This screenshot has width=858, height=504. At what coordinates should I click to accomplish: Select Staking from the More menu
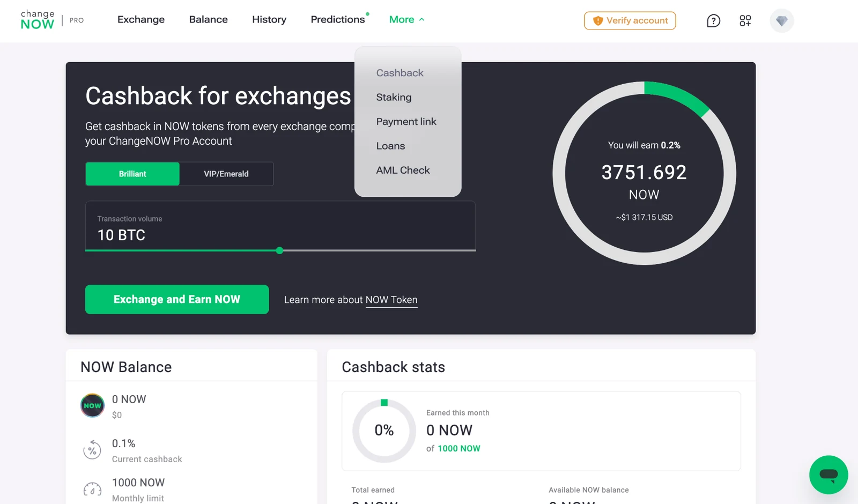pyautogui.click(x=394, y=97)
